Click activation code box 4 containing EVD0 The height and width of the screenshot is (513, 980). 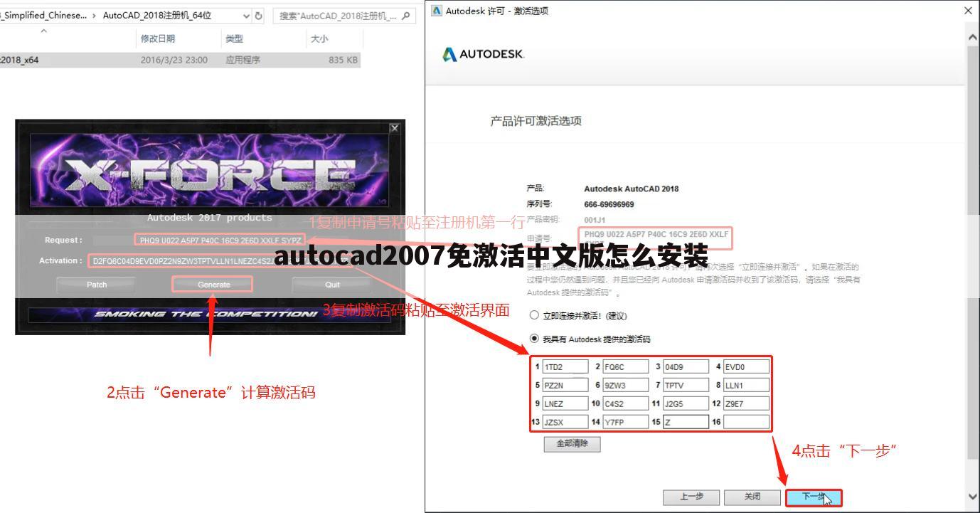[x=747, y=367]
